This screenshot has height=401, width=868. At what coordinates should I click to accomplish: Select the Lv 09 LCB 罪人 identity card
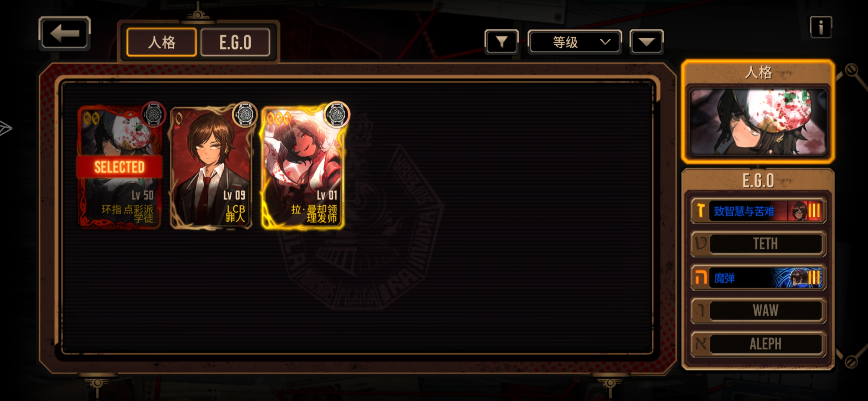coord(211,168)
